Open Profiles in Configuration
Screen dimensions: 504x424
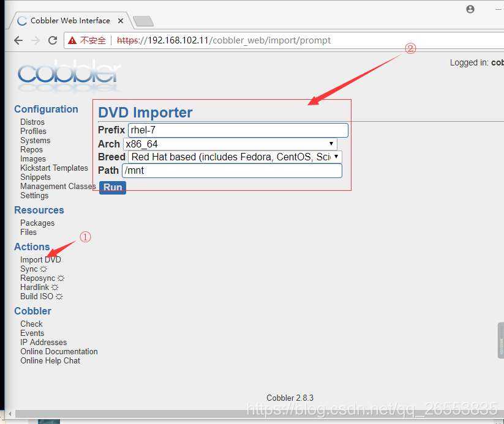(34, 132)
